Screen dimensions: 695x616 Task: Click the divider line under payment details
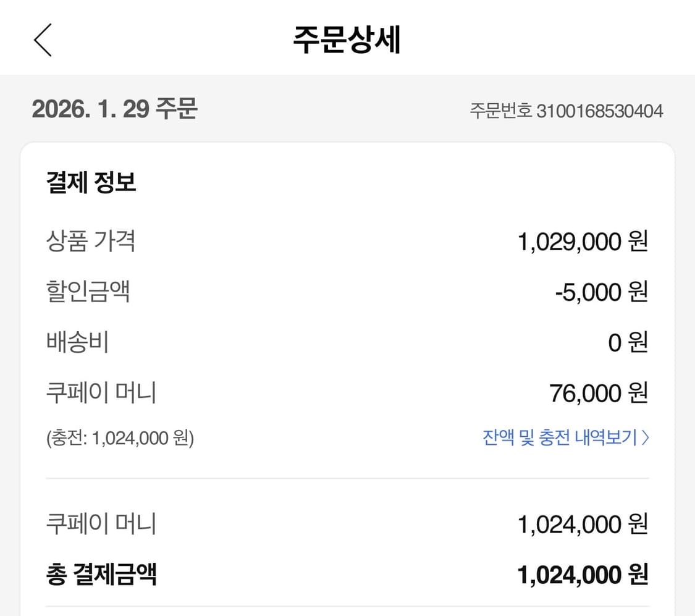347,477
